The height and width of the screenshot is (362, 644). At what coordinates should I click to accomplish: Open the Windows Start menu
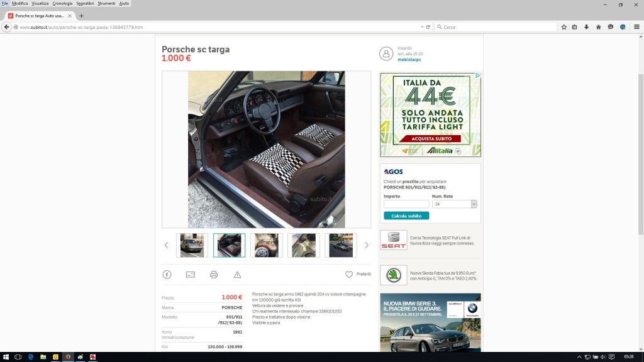click(6, 357)
